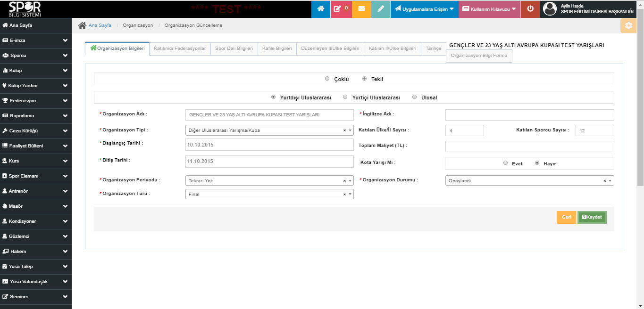
Task: Open the SPOR Bilgi Sistemi logo
Action: point(25,9)
